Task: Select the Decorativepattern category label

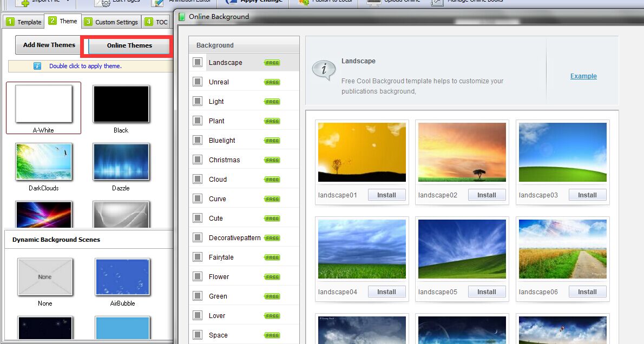Action: (x=234, y=237)
